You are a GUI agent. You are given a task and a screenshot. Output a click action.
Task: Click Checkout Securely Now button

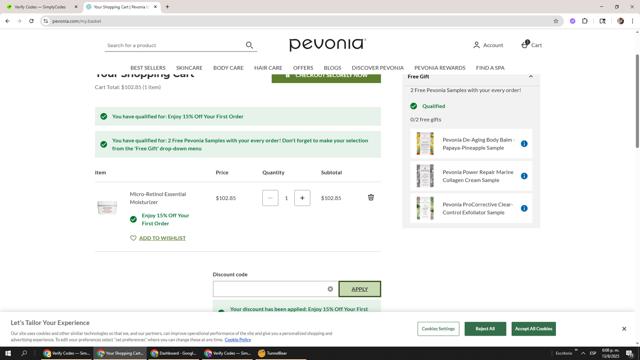[326, 77]
